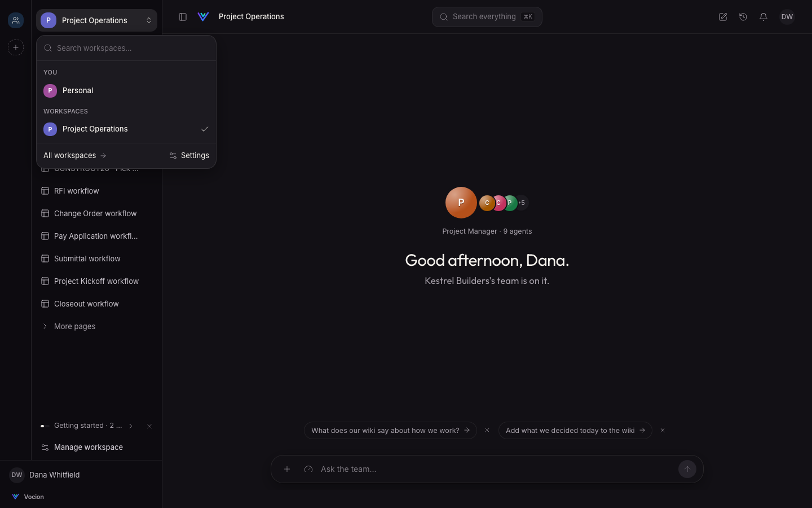Open the Closeout workflow page
The height and width of the screenshot is (508, 812).
point(96,304)
